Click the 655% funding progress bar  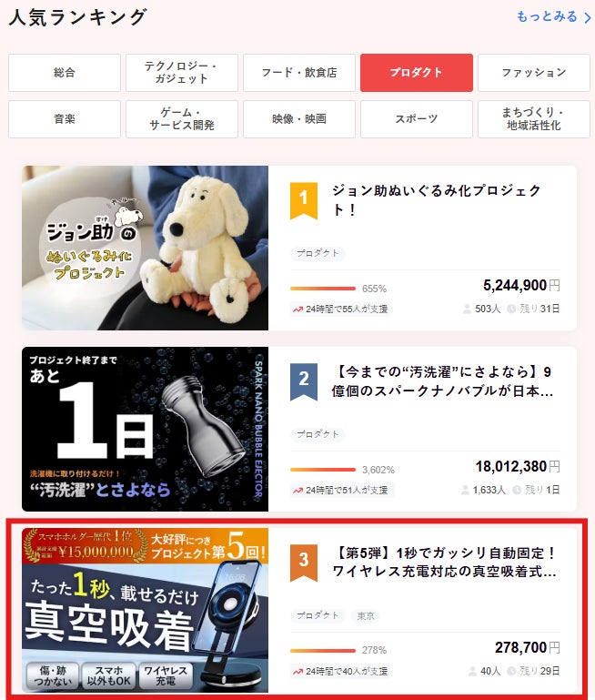323,289
